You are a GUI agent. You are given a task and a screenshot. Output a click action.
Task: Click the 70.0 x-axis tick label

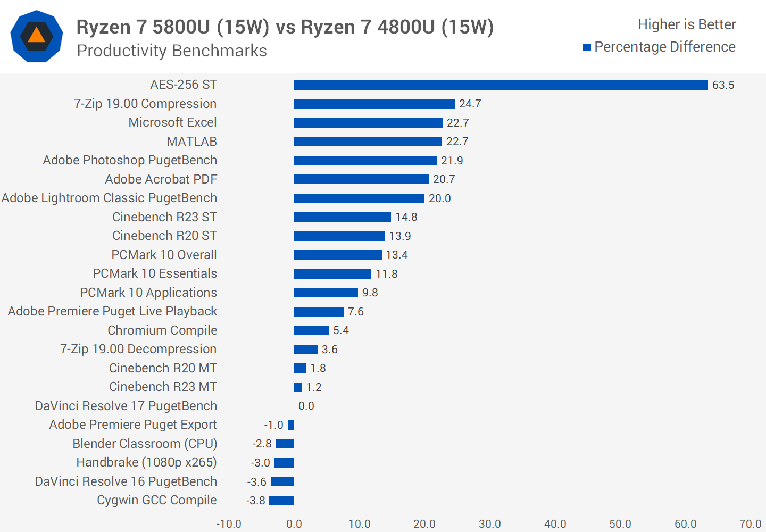(750, 524)
